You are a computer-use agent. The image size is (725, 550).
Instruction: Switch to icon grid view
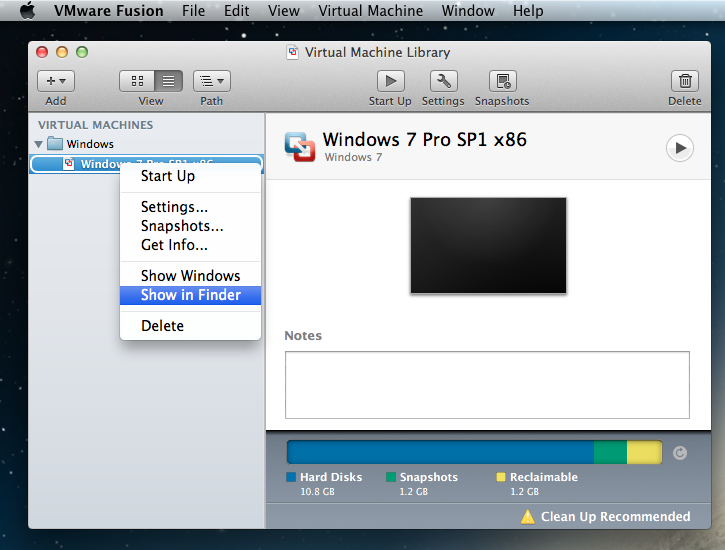tap(136, 81)
